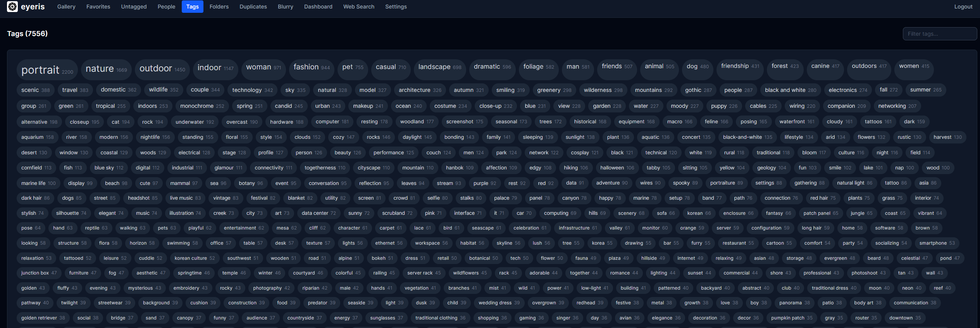Open the Duplicates page
The height and width of the screenshot is (328, 980).
[x=253, y=7]
